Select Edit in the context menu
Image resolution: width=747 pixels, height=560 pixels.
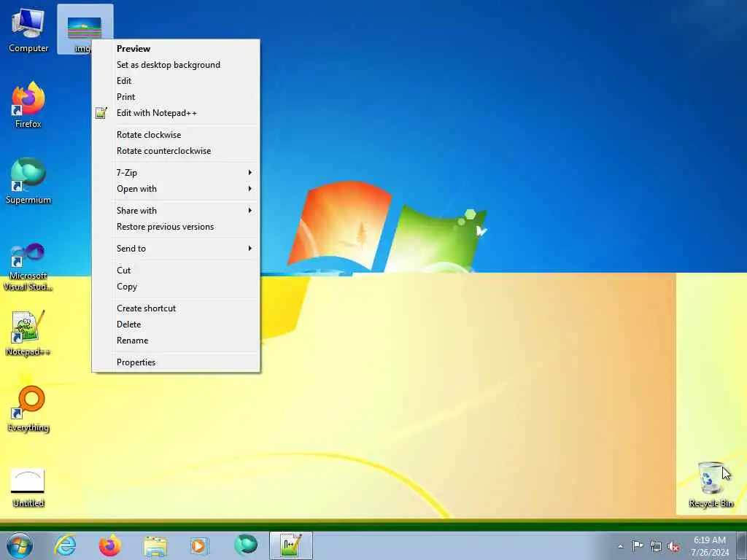[x=176, y=81]
